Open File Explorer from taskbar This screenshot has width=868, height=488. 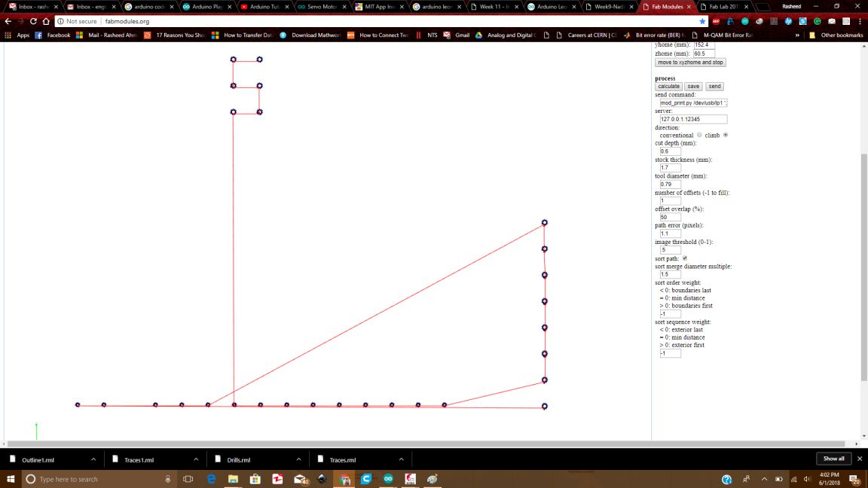pos(233,479)
